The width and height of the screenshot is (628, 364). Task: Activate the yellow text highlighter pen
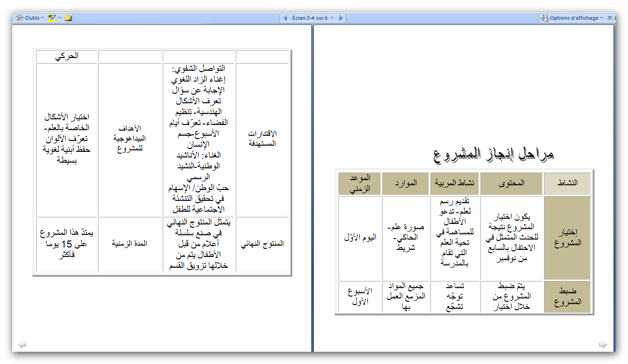[52, 18]
